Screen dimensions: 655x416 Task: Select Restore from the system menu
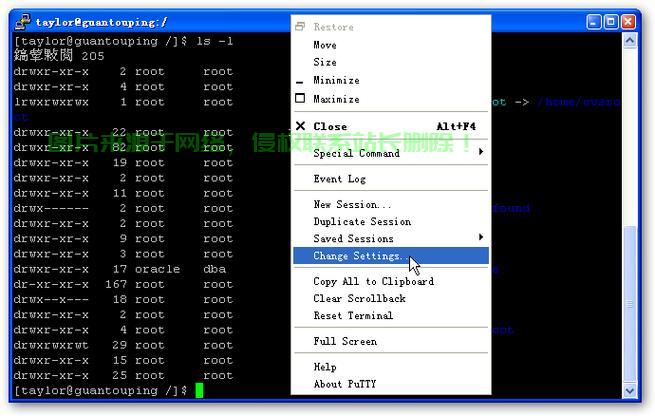(x=391, y=27)
